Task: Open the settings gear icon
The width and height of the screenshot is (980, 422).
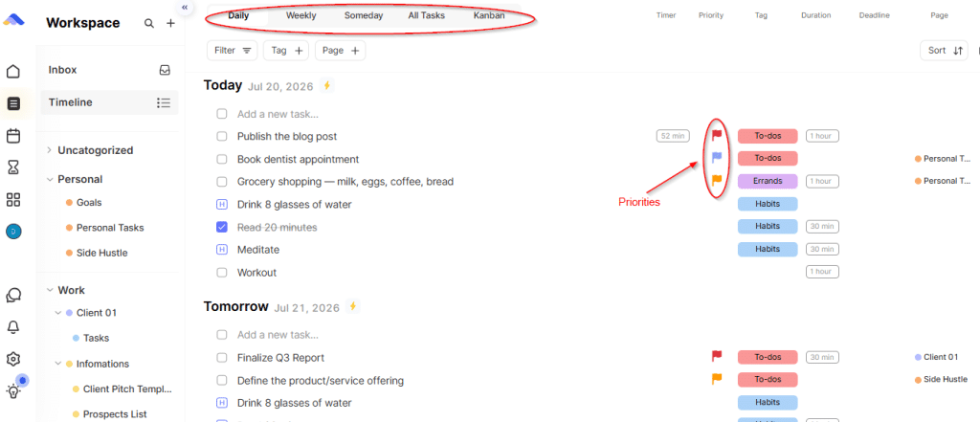Action: coord(13,359)
